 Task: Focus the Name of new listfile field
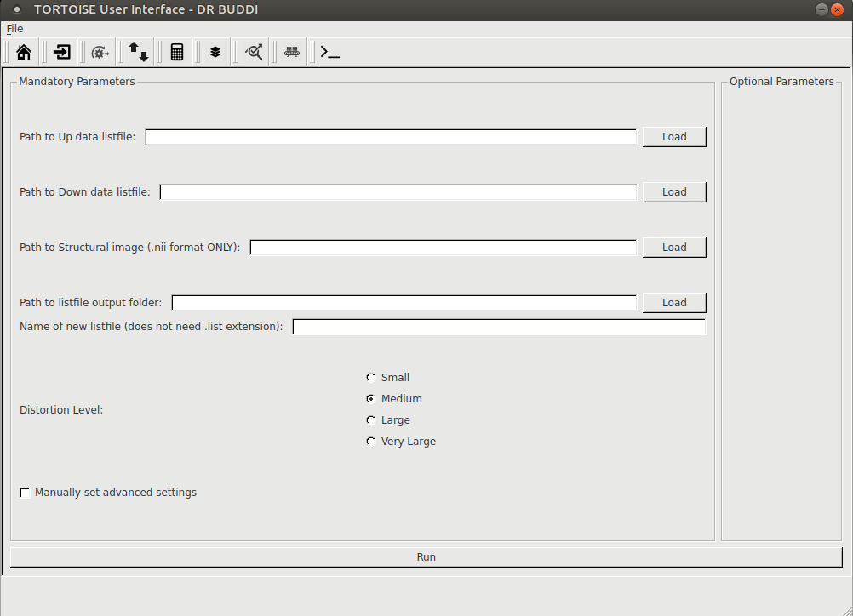coord(499,327)
